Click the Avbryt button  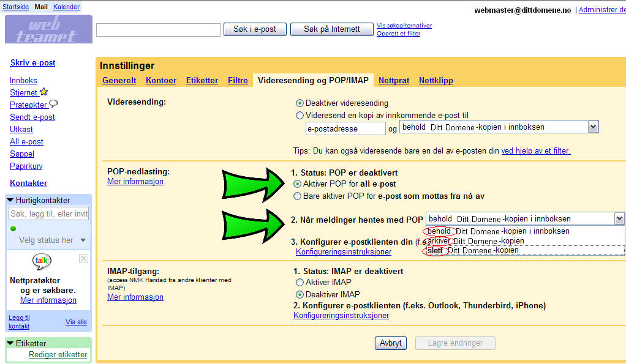click(390, 343)
